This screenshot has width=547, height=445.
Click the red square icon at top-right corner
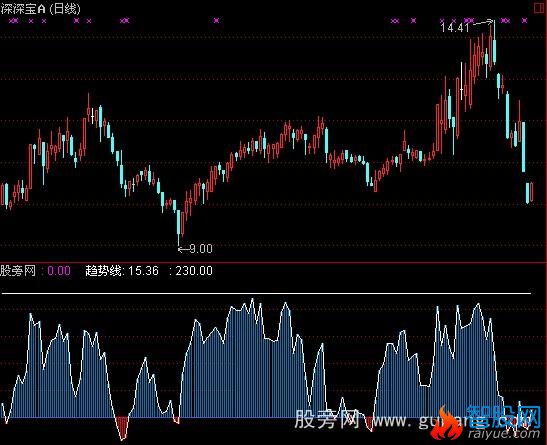point(539,8)
